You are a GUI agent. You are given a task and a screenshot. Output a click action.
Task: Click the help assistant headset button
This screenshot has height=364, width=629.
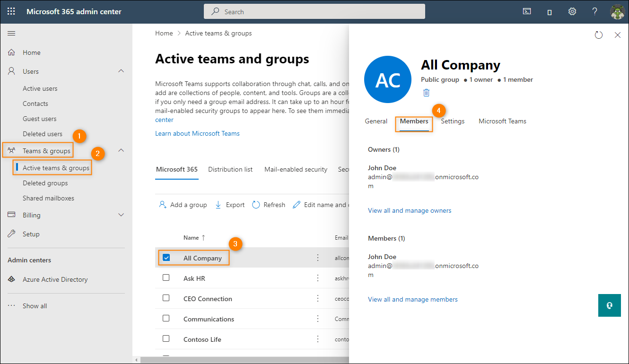(610, 305)
